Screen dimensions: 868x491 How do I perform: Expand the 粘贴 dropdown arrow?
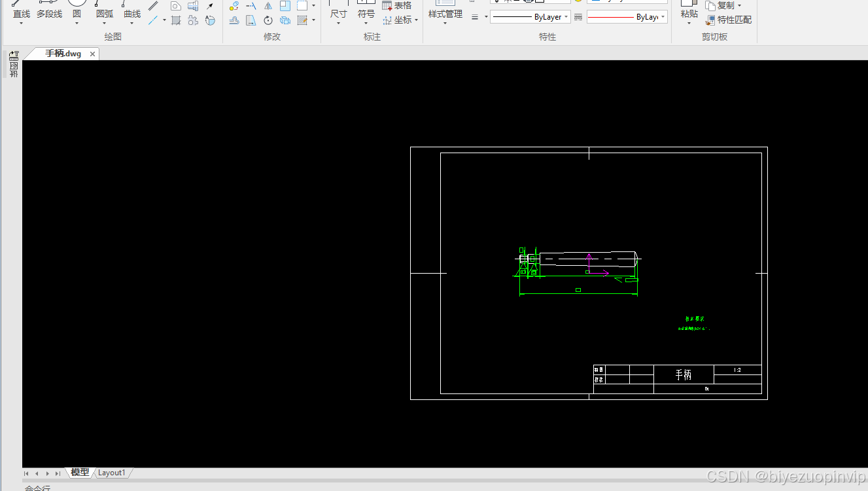pyautogui.click(x=689, y=24)
